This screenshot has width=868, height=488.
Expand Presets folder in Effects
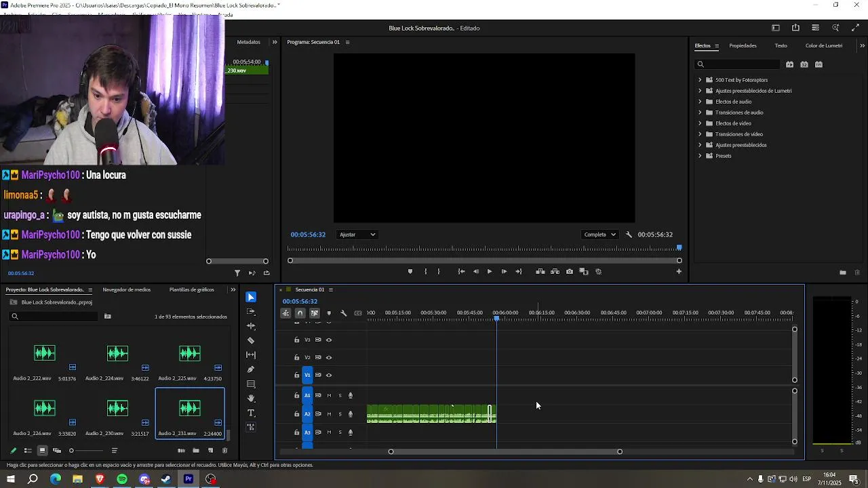[x=700, y=156]
